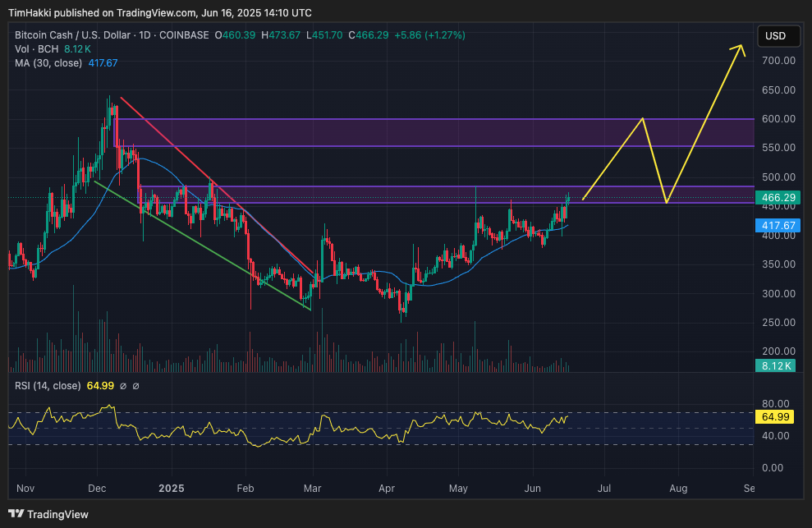This screenshot has height=528, width=812.
Task: Click the blue 417.67 MA price tag
Action: [x=776, y=225]
